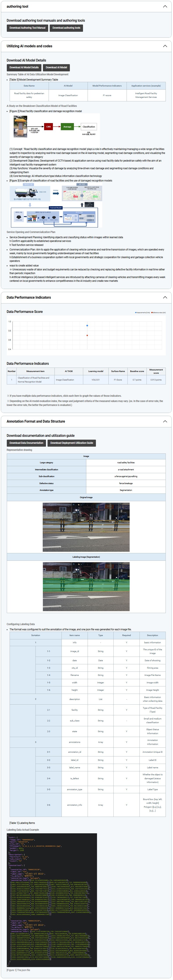Click the CNN block in classification diagram
Screen dimensions: 173x980
point(48,127)
